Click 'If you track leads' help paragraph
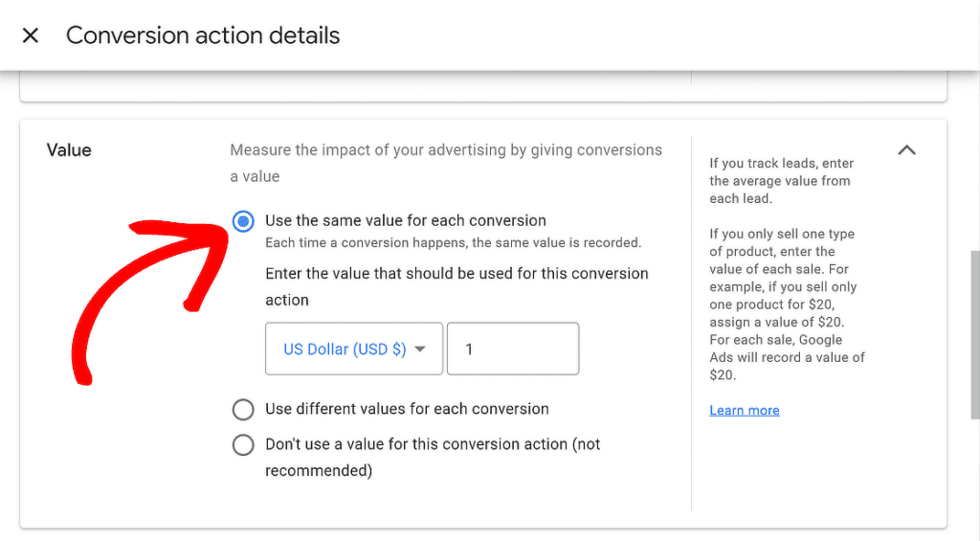980x541 pixels. point(781,181)
